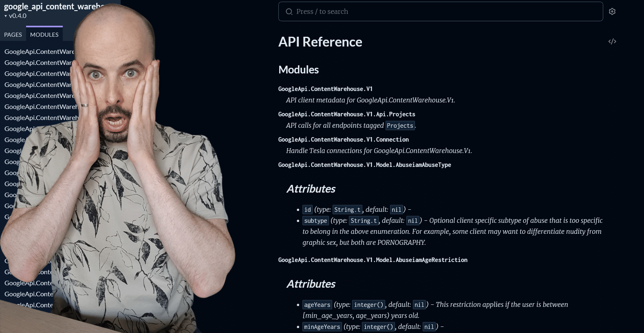This screenshot has height=333, width=644.
Task: View source via the code brackets icon
Action: click(x=612, y=41)
